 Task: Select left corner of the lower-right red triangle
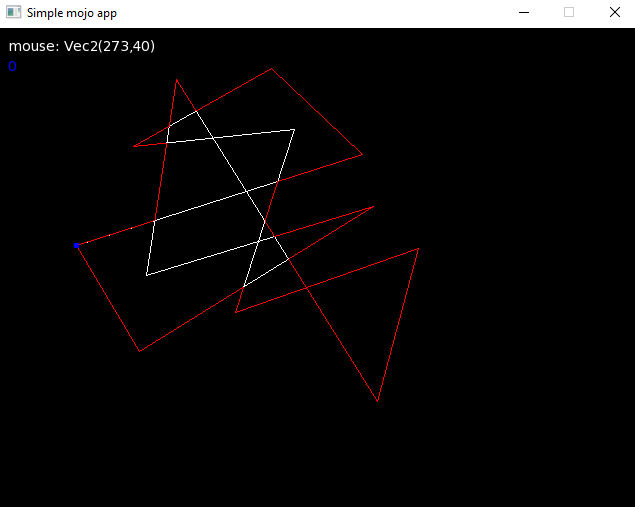coord(235,312)
